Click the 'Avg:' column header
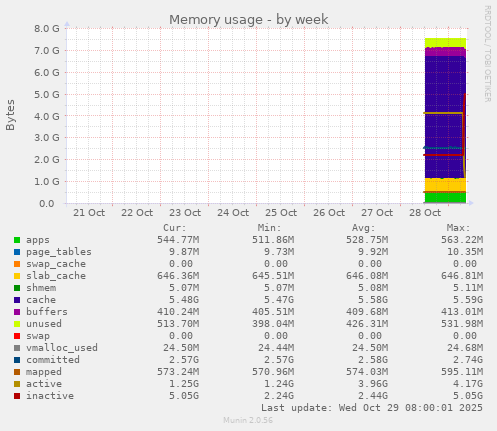Screen dimensions: 497x431 (x=364, y=228)
